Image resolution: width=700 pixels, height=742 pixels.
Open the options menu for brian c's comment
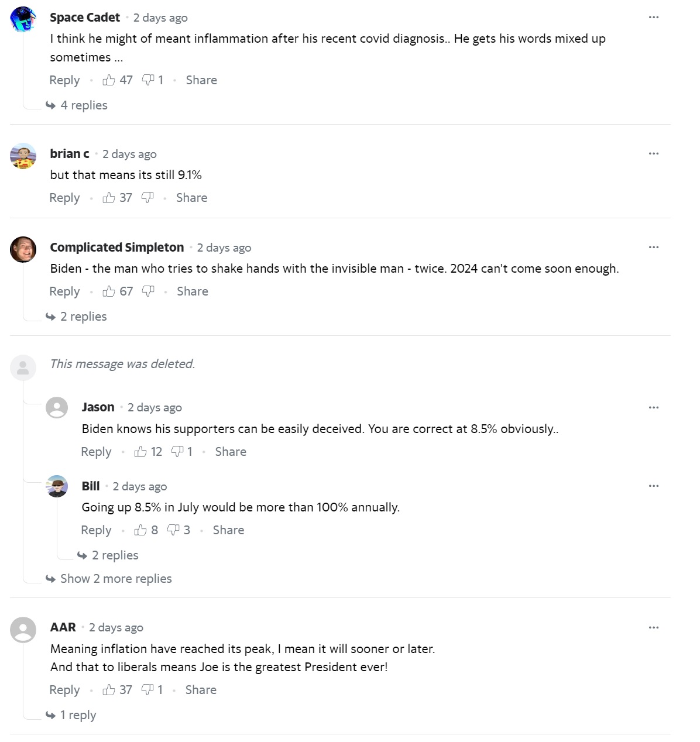[654, 153]
